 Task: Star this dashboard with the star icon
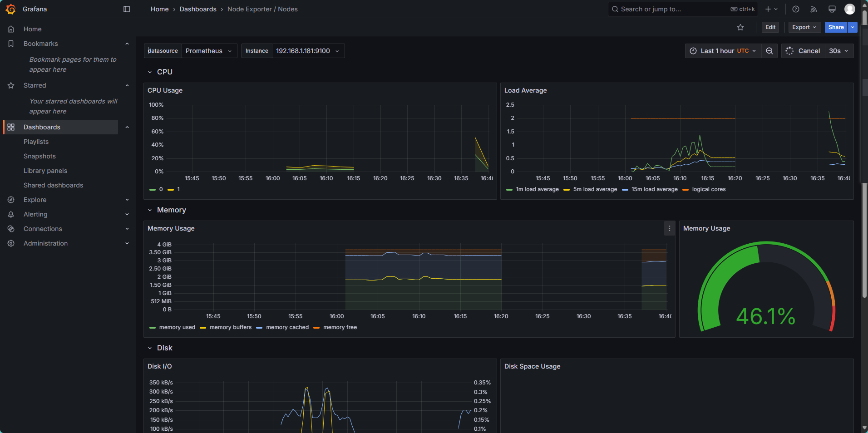(x=740, y=27)
